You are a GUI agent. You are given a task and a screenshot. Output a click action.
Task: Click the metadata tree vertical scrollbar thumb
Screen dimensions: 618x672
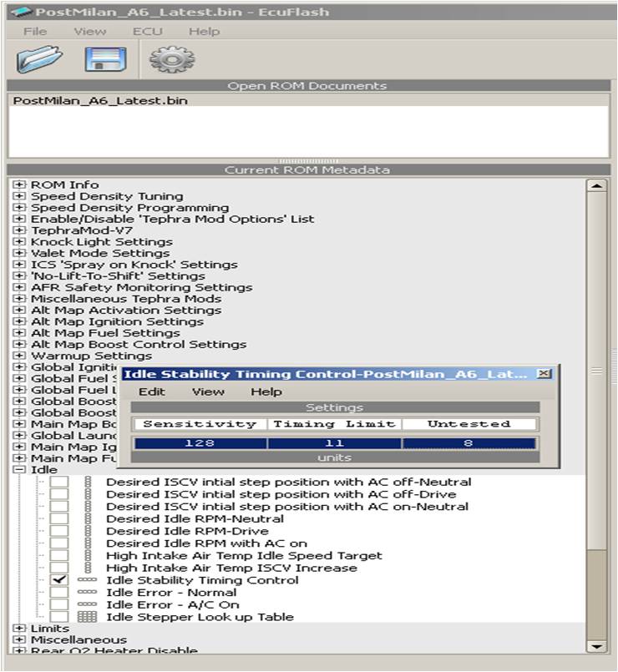pos(596,371)
